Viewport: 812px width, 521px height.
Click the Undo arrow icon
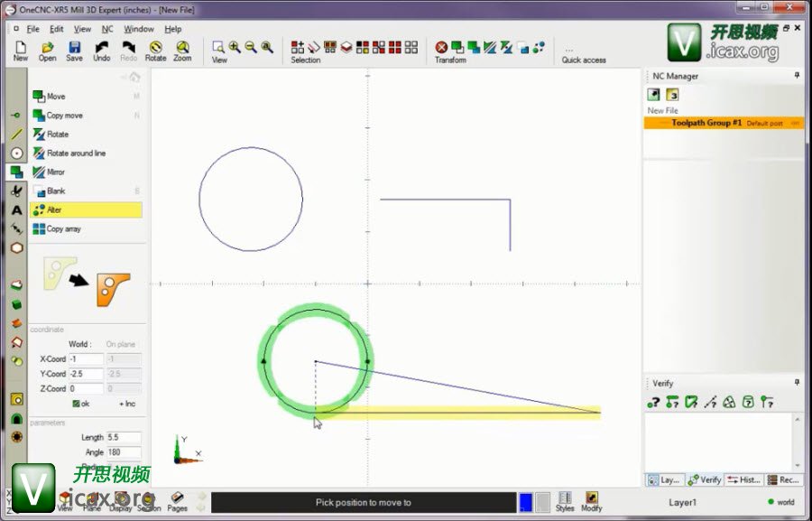point(102,49)
